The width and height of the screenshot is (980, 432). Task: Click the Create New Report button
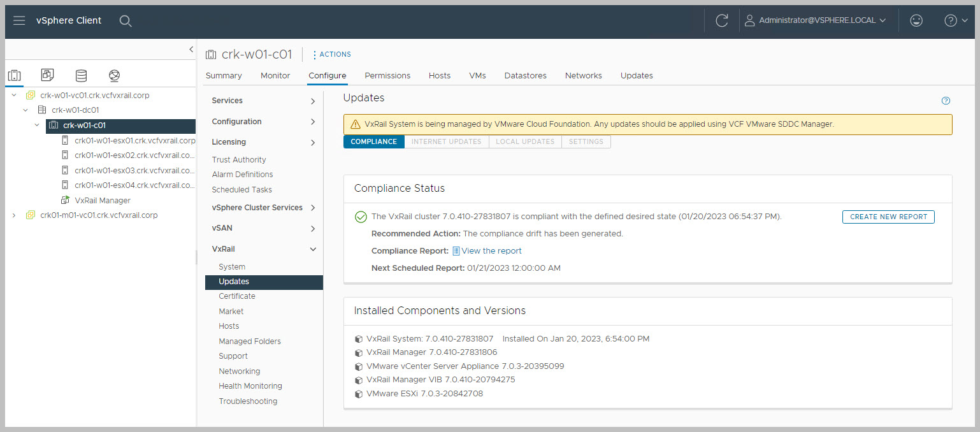click(888, 217)
